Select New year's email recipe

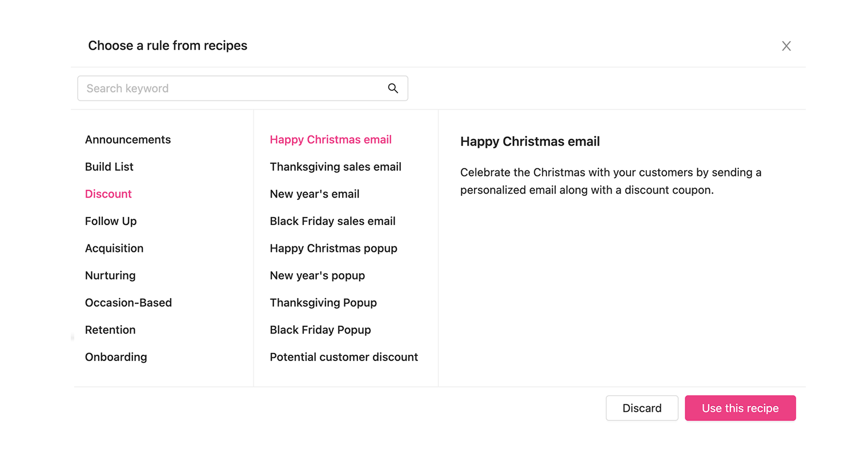tap(315, 194)
